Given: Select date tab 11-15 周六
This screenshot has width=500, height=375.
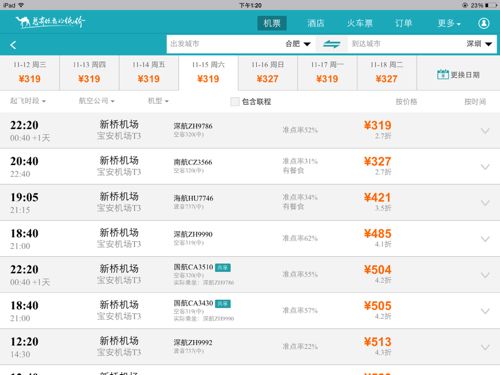Looking at the screenshot, I should 208,73.
